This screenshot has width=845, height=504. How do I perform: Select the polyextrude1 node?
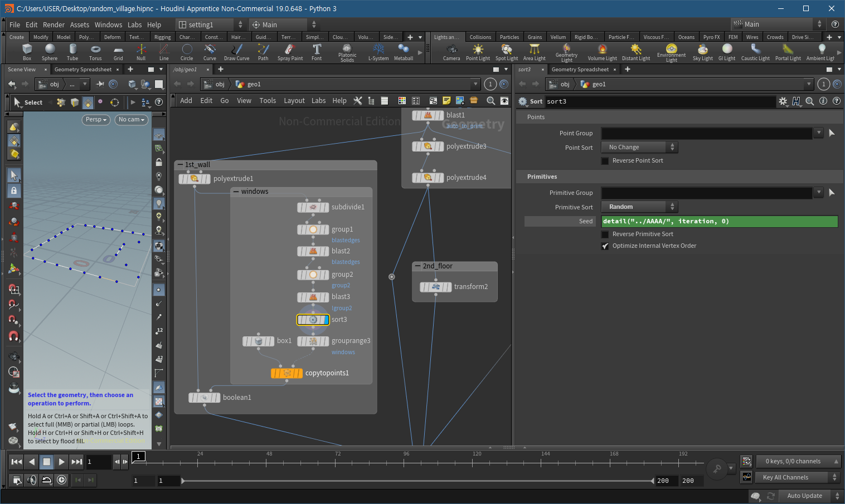pos(195,179)
